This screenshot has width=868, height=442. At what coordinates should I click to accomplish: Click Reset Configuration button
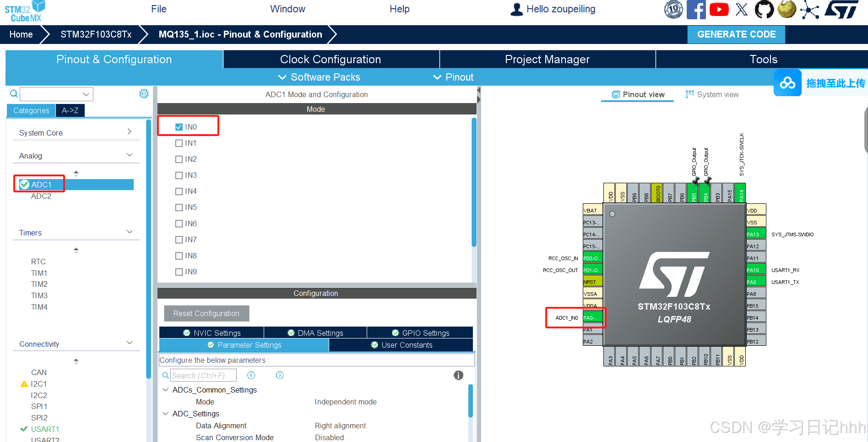206,313
